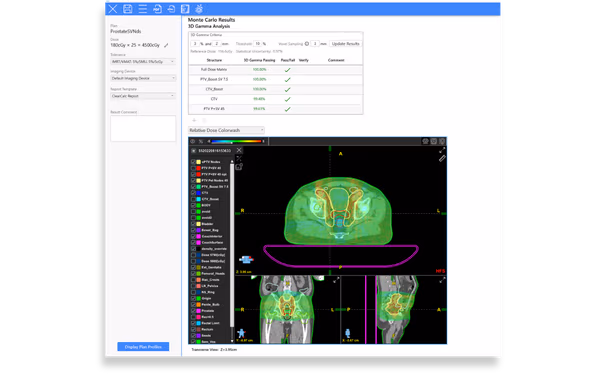
Task: Click the last icon at viewer top-right
Action: [442, 142]
